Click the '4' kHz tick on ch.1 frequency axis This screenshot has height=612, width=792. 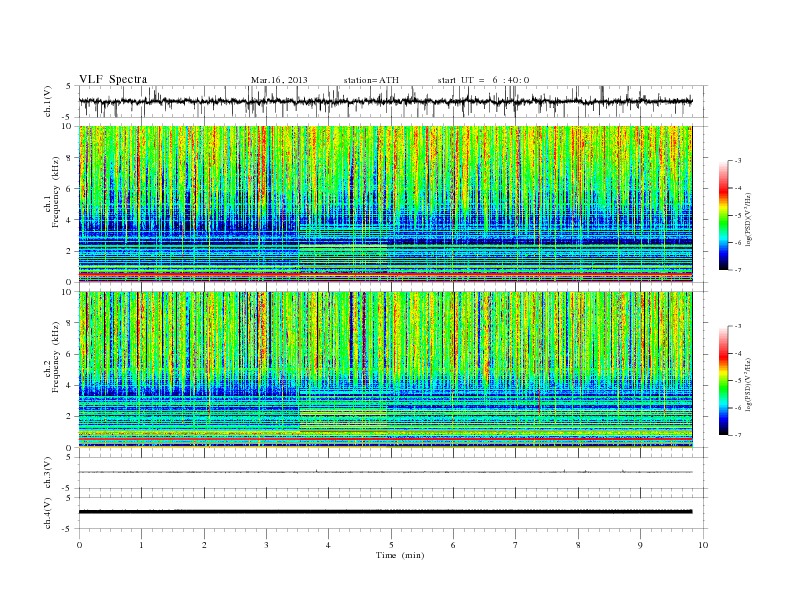70,220
